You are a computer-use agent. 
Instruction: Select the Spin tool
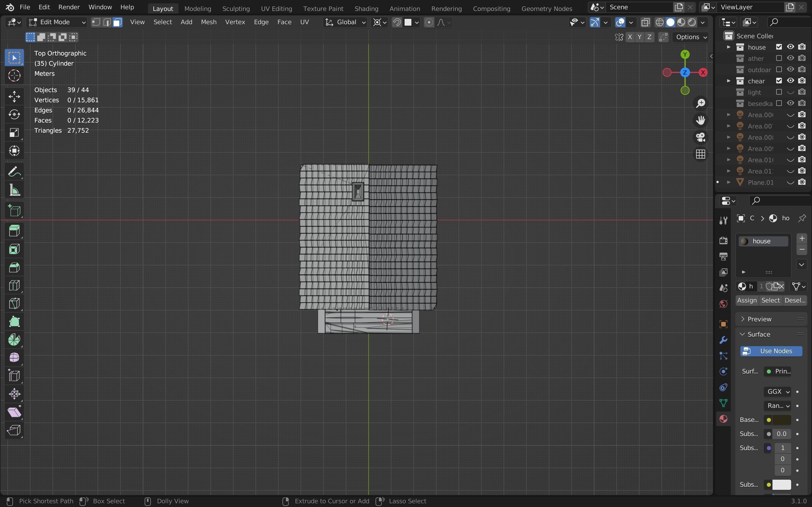pos(14,340)
